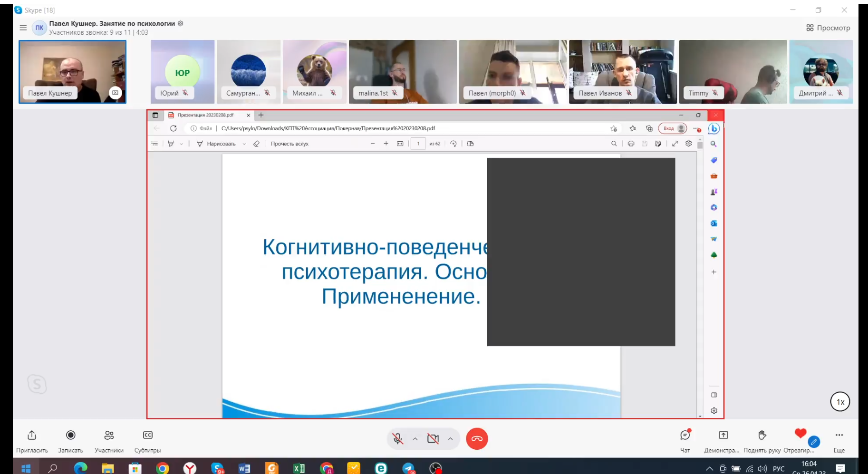Set playback speed 1x button
Viewport: 868px width, 474px height.
(x=840, y=402)
